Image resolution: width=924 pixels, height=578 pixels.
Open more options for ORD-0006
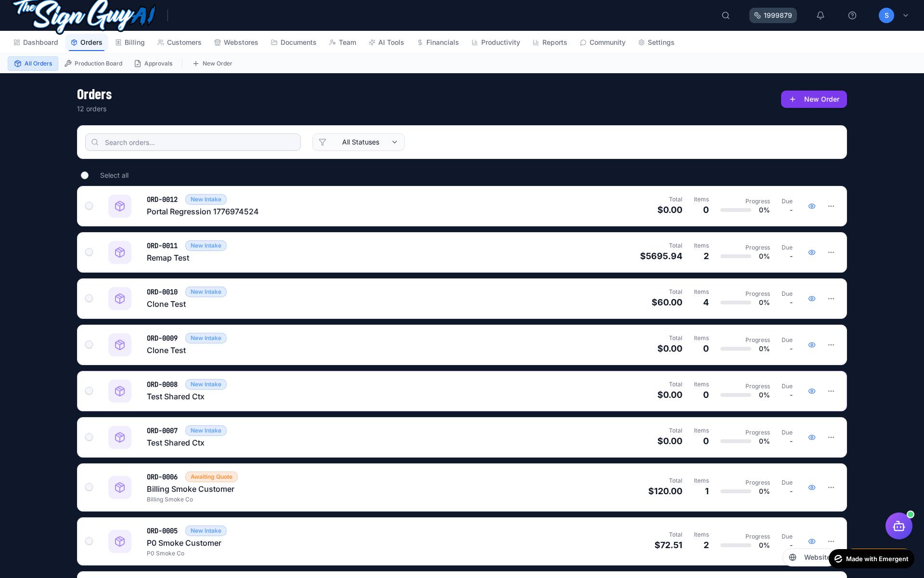[x=831, y=487]
